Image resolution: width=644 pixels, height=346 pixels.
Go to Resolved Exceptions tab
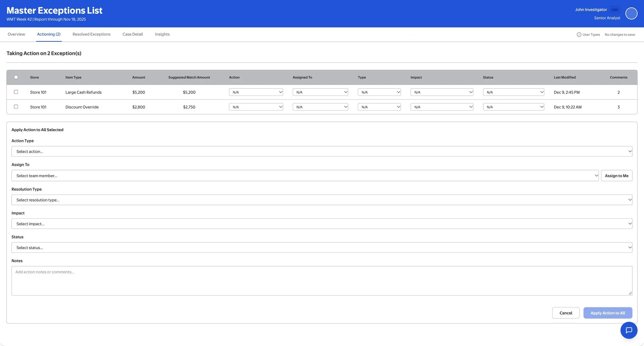click(x=91, y=34)
